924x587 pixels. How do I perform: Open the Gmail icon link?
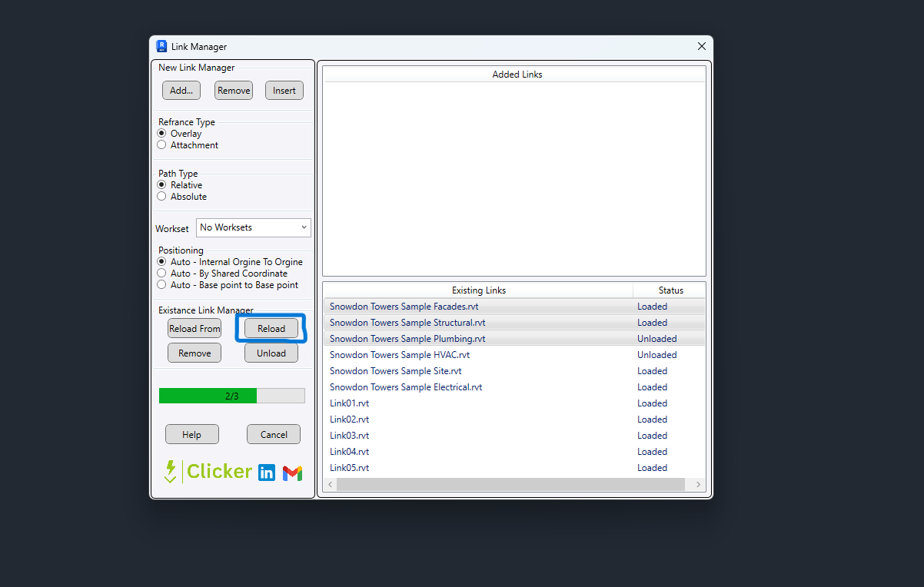click(292, 473)
